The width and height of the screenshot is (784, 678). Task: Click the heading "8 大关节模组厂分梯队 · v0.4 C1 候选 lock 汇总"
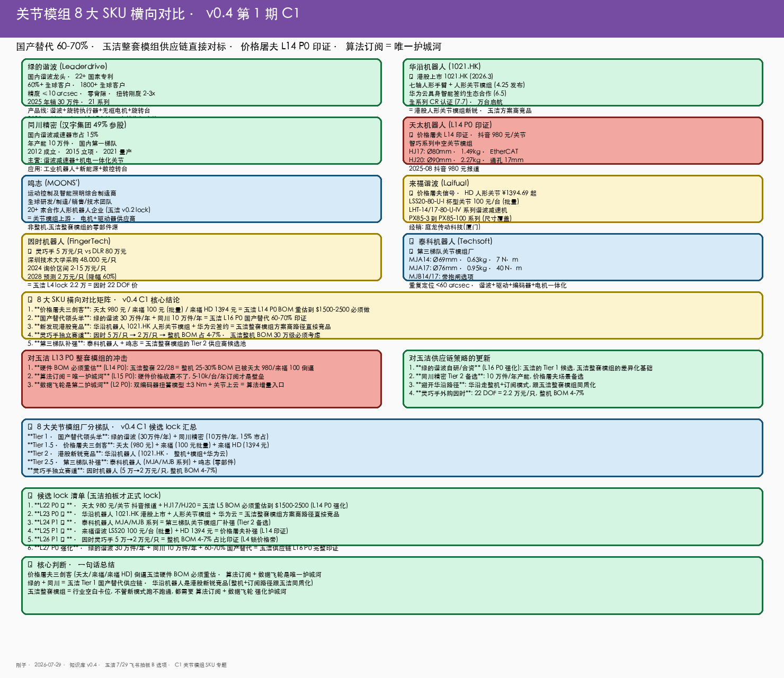coord(117,427)
